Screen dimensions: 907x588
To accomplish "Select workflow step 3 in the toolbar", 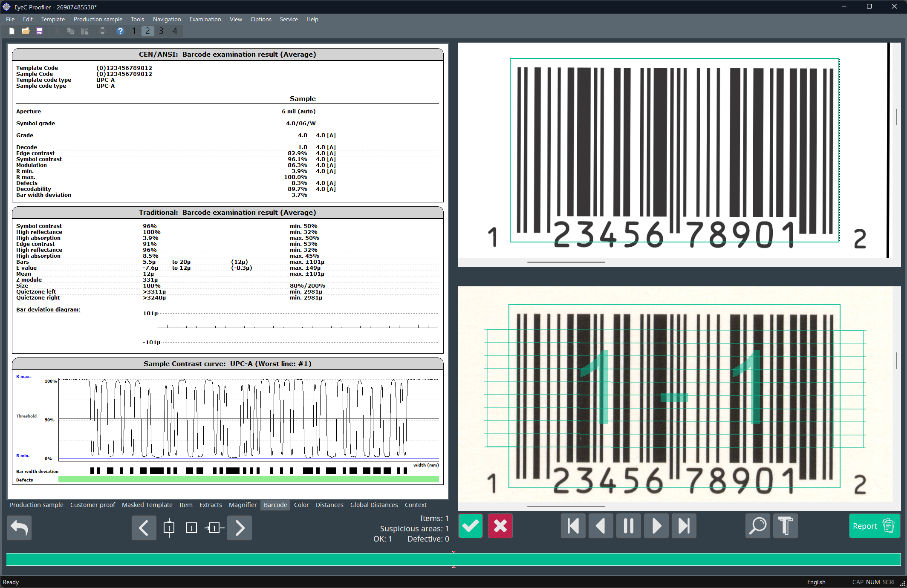I will [161, 31].
